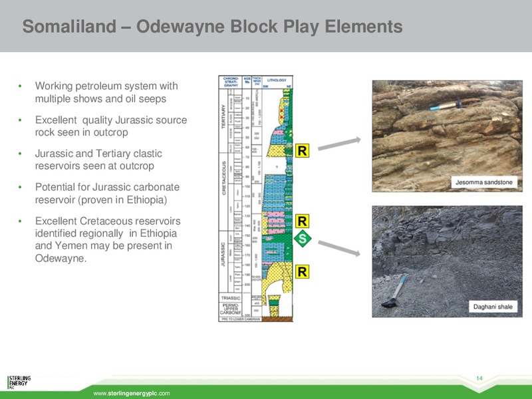Click the top yellow R reservoir marker
Viewport: 532px width, 399px height.
click(x=302, y=151)
